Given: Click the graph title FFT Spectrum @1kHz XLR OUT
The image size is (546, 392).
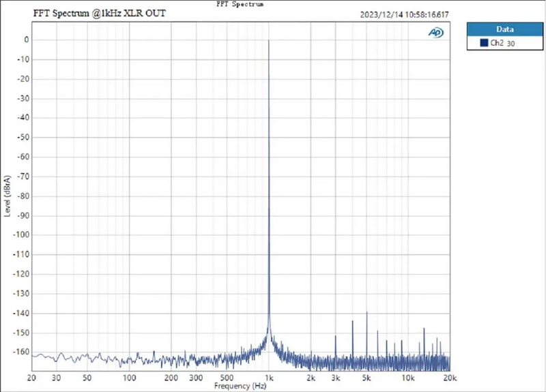Looking at the screenshot, I should click(x=99, y=14).
